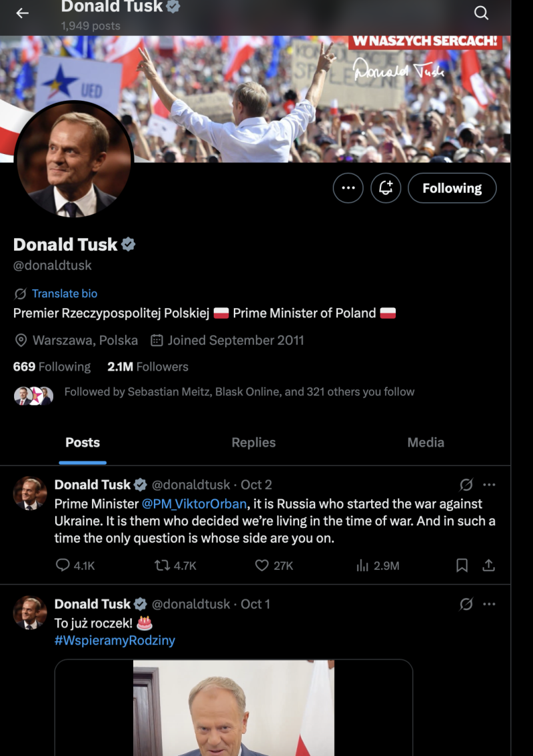
Task: Switch to the Media tab
Action: [425, 442]
